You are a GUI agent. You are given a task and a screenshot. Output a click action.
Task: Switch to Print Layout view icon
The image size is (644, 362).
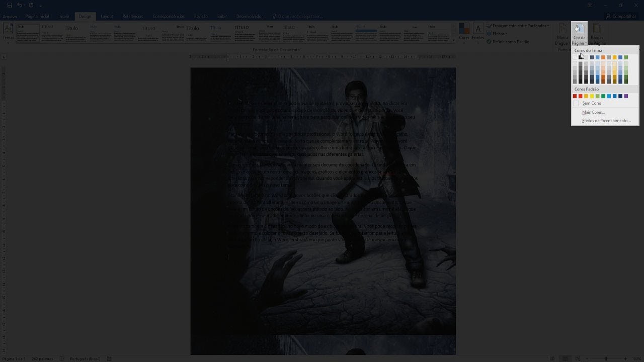[x=564, y=358]
